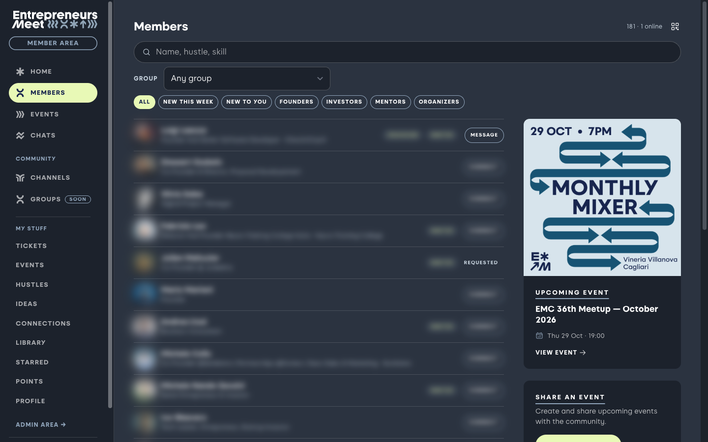Click the Upcoming Event label
This screenshot has width=708, height=442.
pyautogui.click(x=572, y=293)
